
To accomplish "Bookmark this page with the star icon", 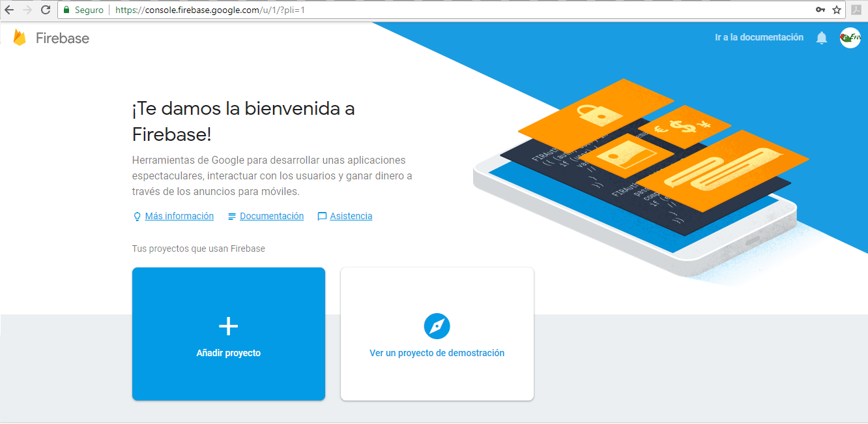I will (837, 10).
